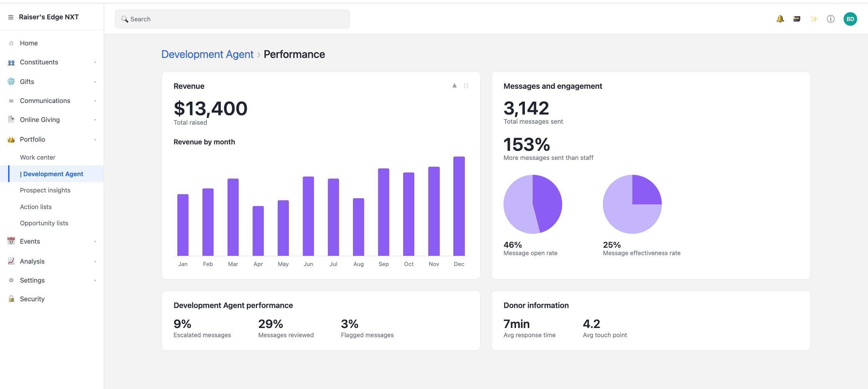
Task: Collapse the Portfolio section arrow
Action: click(x=95, y=140)
